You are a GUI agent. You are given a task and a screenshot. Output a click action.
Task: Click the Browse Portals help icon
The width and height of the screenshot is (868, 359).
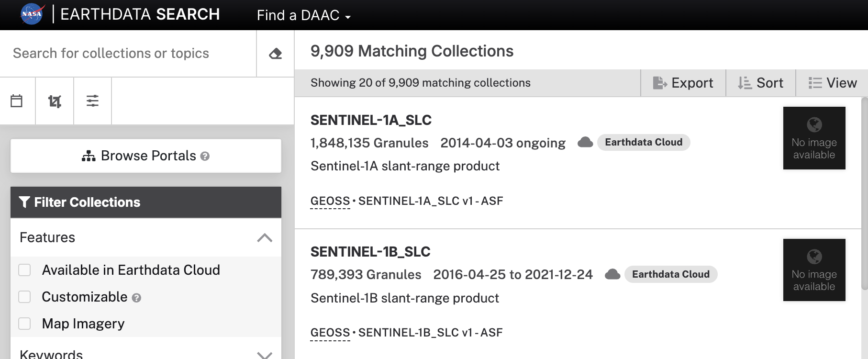click(205, 157)
